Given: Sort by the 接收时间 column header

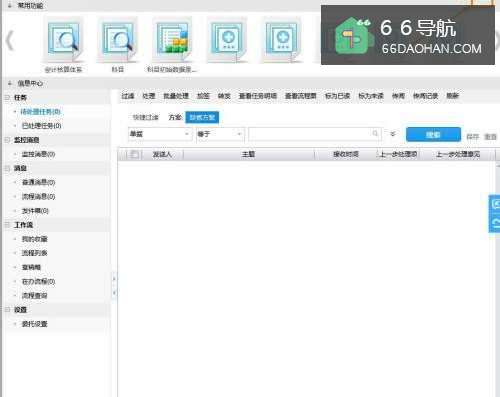Looking at the screenshot, I should pyautogui.click(x=346, y=154).
